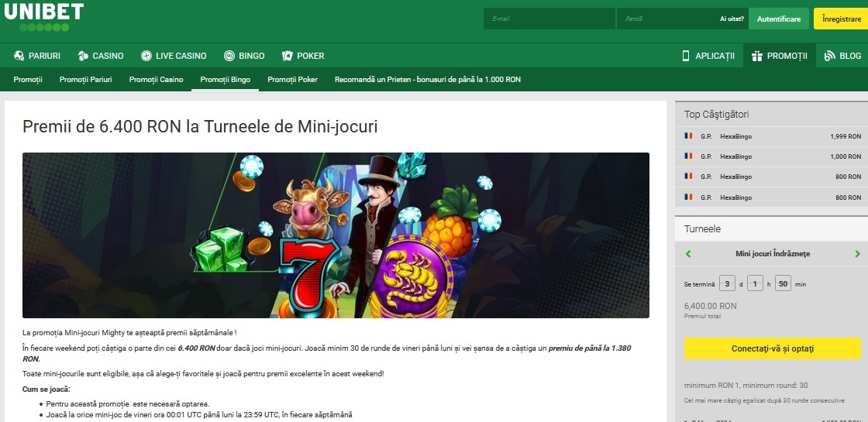Image resolution: width=868 pixels, height=422 pixels.
Task: Open the PROMOȚII menu item
Action: tap(780, 56)
